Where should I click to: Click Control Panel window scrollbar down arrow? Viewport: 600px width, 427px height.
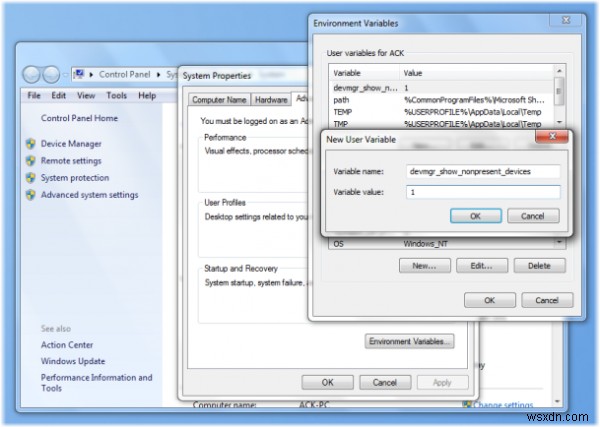coord(557,401)
